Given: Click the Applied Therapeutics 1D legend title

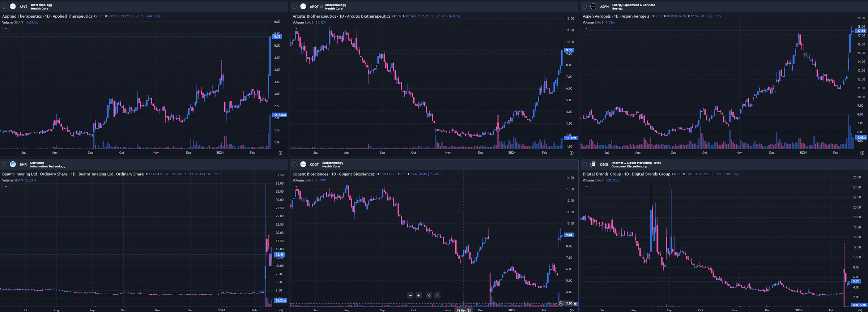Looking at the screenshot, I should [47, 16].
